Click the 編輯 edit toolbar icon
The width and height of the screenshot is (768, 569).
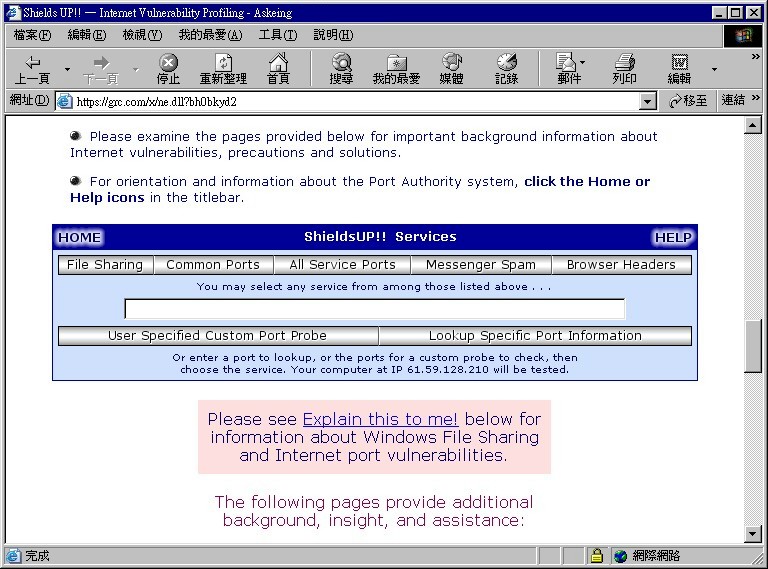click(x=679, y=69)
